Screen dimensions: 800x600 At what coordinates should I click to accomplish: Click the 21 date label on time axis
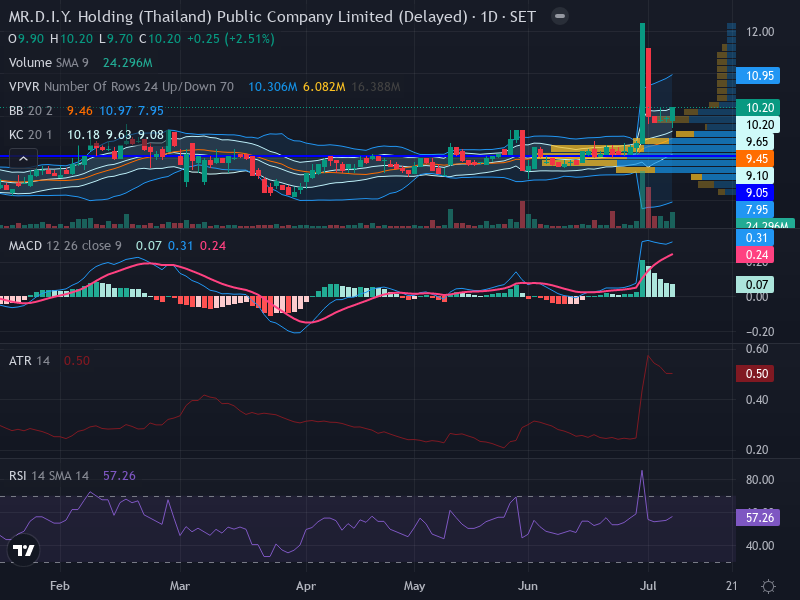pyautogui.click(x=732, y=586)
